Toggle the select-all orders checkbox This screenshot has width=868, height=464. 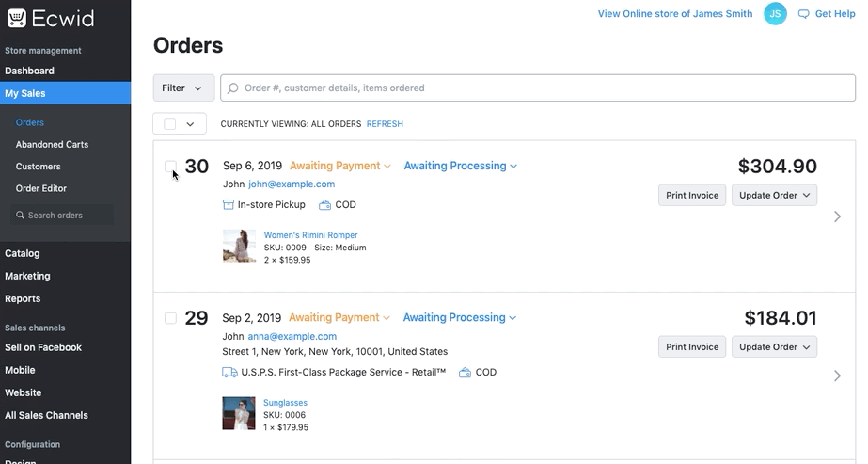tap(169, 124)
